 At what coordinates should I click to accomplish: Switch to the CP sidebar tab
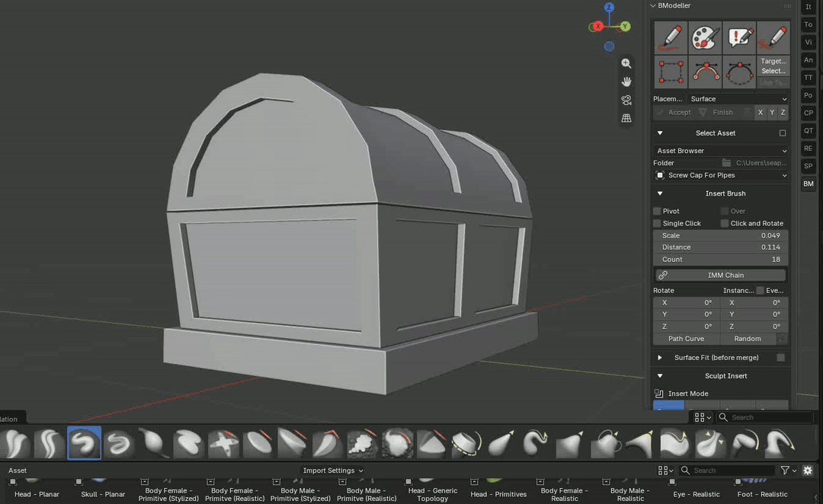(x=809, y=113)
